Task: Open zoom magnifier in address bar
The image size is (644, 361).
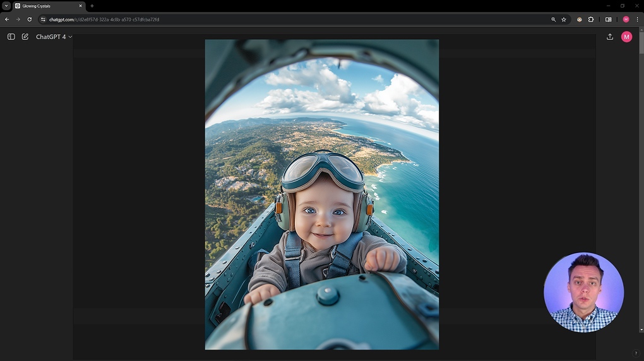Action: pos(553,20)
